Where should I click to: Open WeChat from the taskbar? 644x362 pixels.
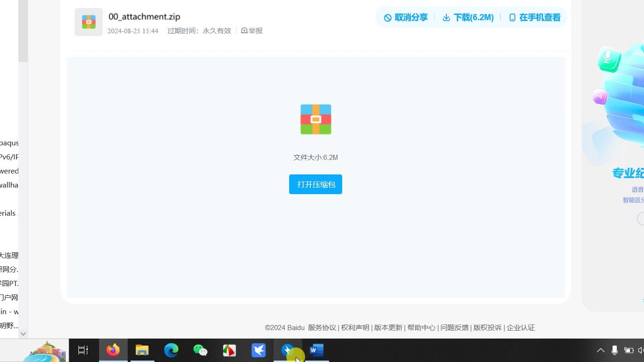pos(200,350)
